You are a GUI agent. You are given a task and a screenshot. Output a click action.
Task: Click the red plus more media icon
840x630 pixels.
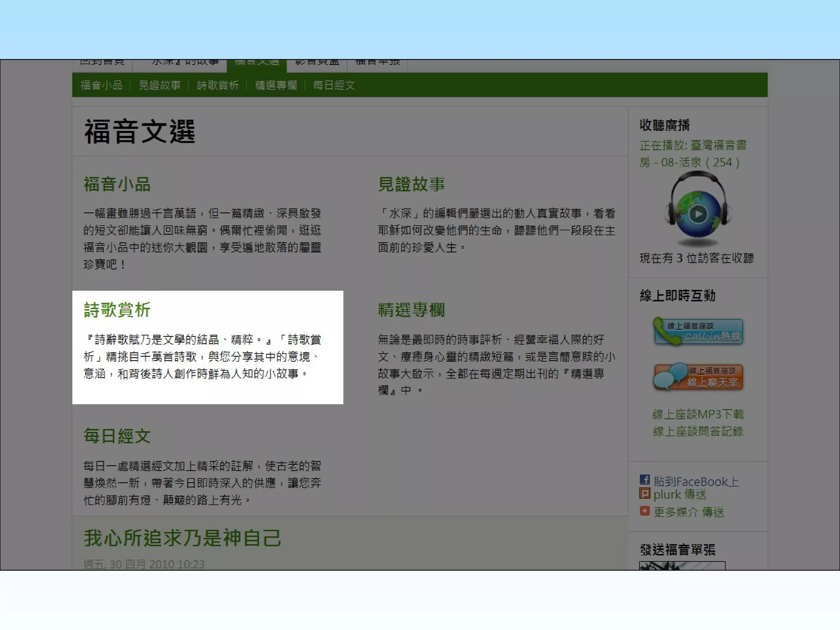(644, 511)
